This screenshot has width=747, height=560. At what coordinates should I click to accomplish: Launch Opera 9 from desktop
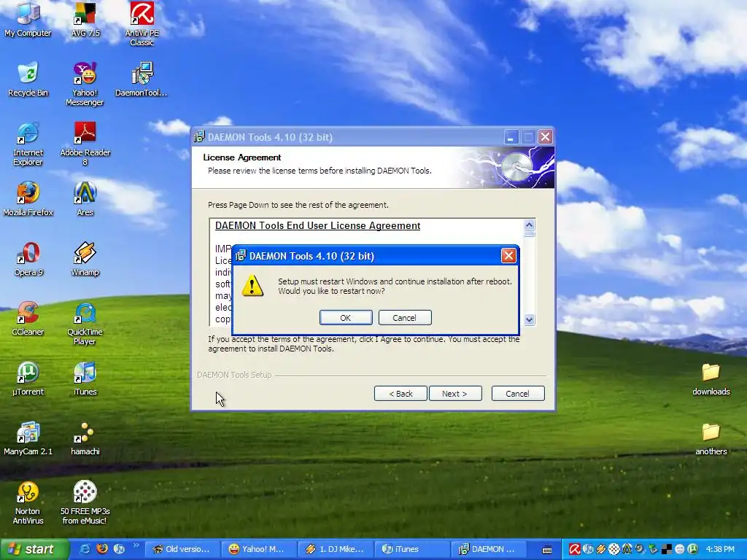click(28, 259)
